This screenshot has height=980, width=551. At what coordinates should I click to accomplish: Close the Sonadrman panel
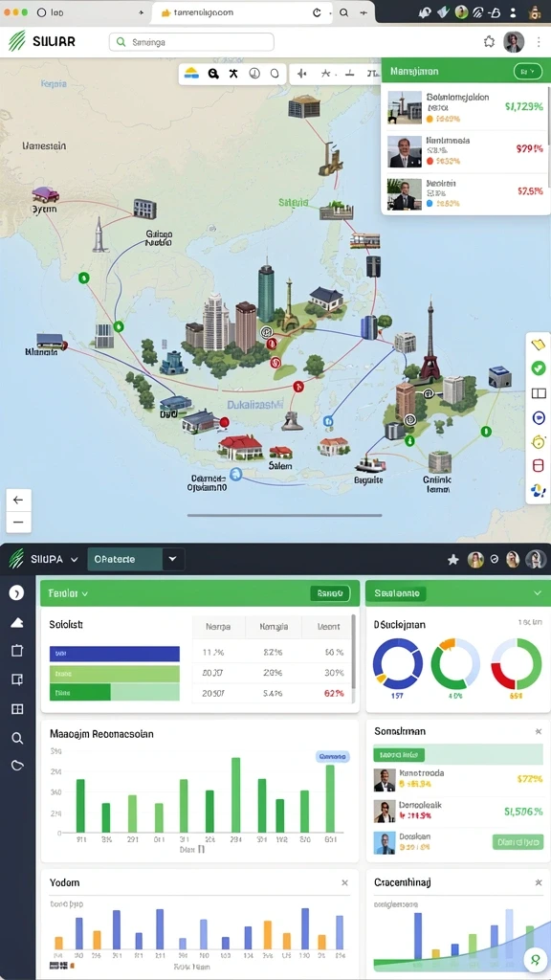(x=539, y=731)
